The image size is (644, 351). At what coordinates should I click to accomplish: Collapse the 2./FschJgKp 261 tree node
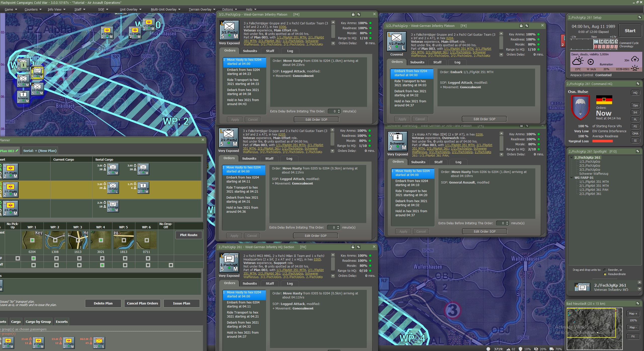pos(572,157)
